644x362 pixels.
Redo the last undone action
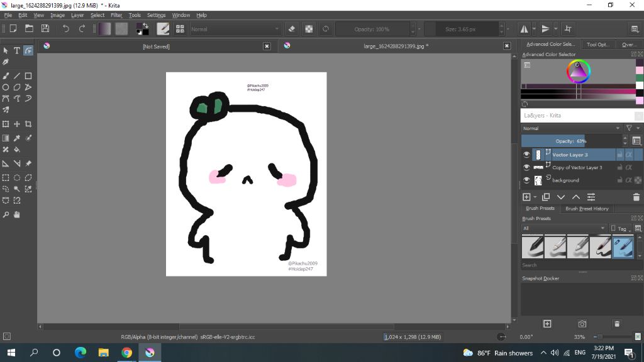tap(82, 29)
